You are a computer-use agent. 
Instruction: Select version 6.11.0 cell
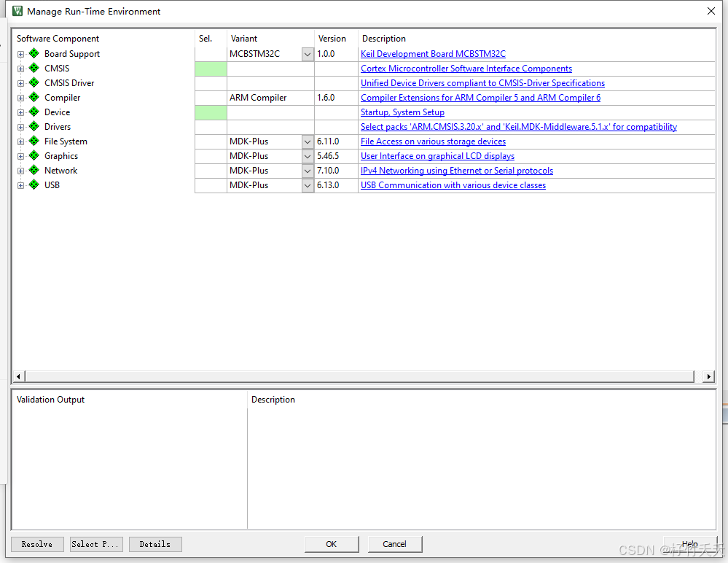click(x=336, y=141)
